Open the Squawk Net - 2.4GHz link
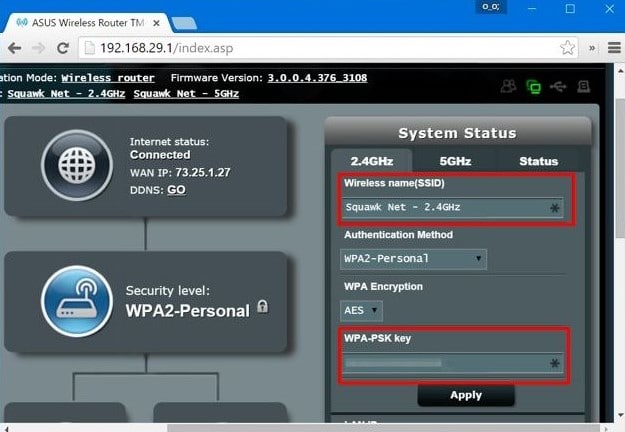Viewport: 625px width, 432px height. (x=66, y=94)
